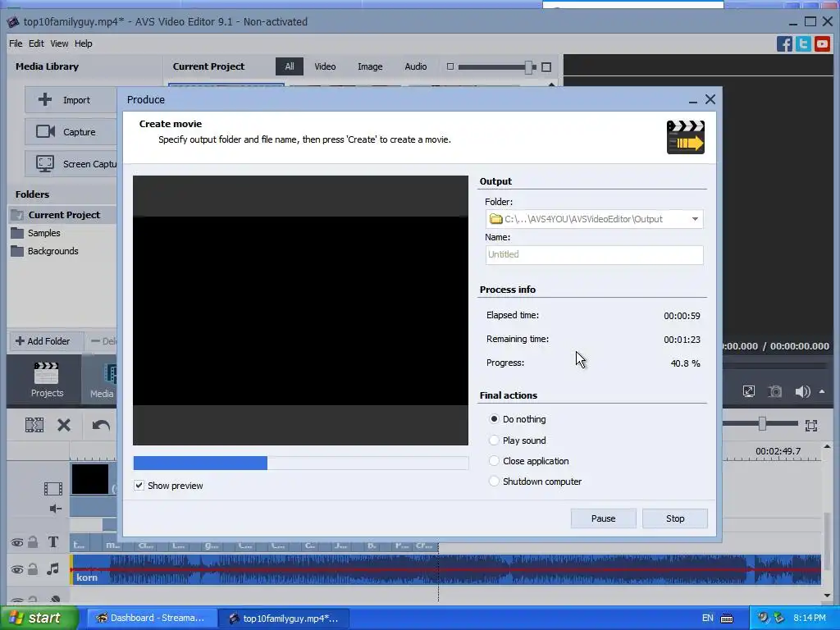Select the Close application final action
Image resolution: width=840 pixels, height=630 pixels.
494,461
